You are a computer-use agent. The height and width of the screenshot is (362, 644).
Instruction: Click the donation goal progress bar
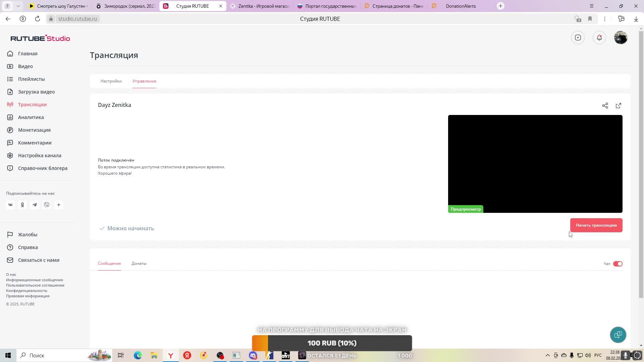point(332,343)
